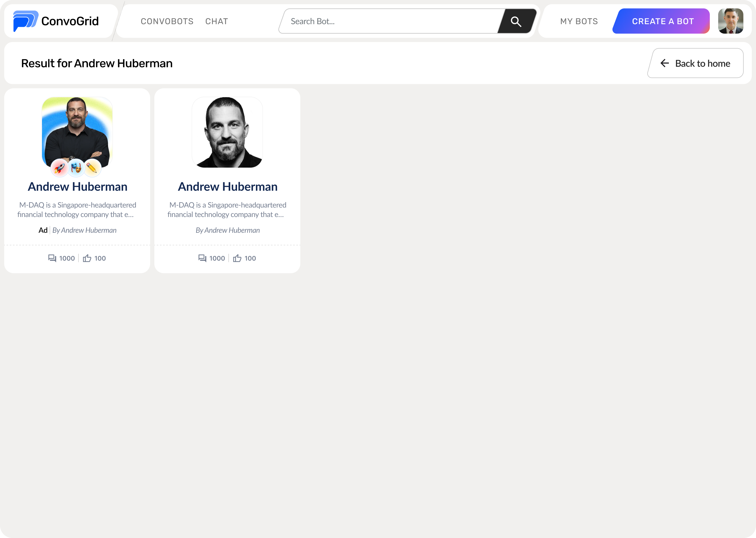
Task: Click the thumbs-up icon on first card
Action: tap(87, 258)
